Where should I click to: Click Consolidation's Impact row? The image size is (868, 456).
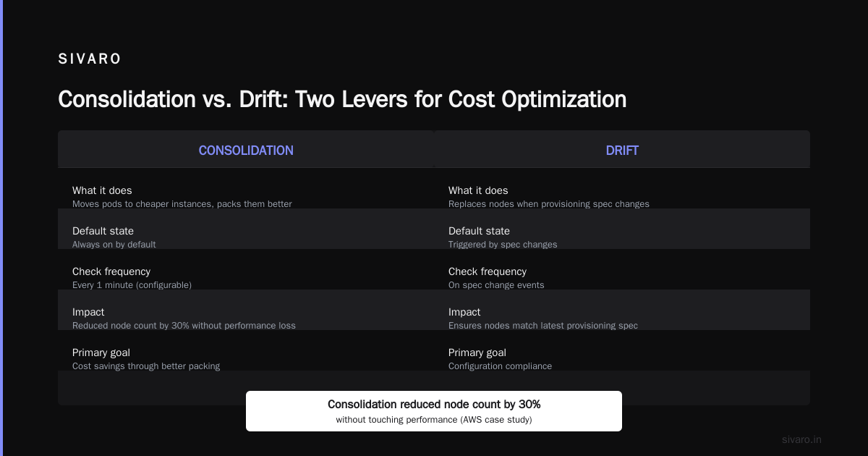point(246,318)
